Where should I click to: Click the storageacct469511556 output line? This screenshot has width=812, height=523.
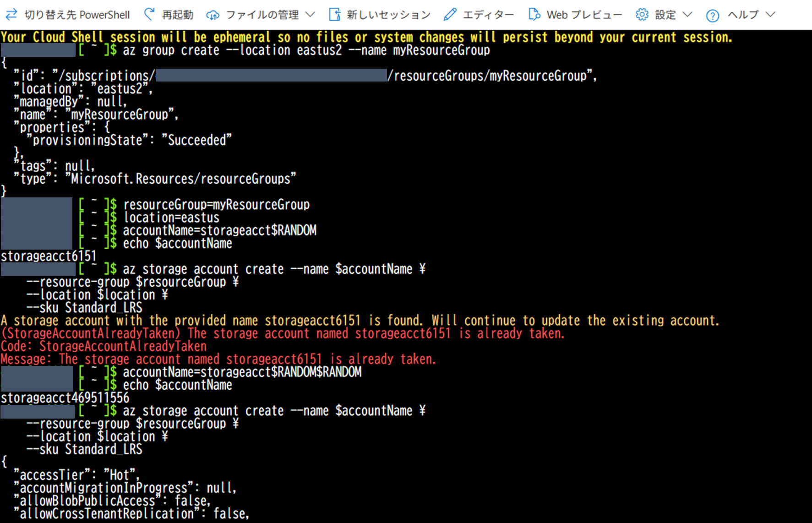(65, 398)
